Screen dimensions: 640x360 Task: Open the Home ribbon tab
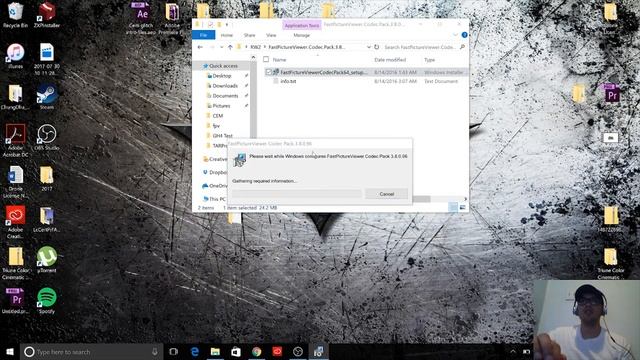227,35
